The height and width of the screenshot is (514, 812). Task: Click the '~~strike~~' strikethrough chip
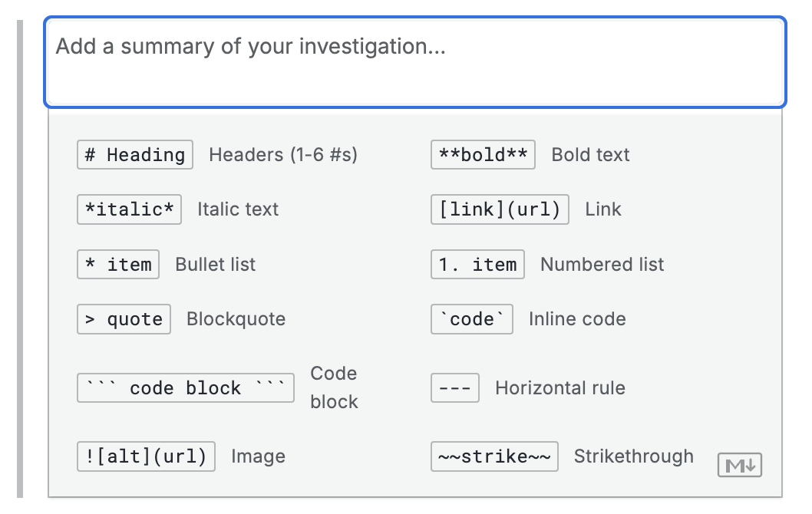click(x=494, y=456)
